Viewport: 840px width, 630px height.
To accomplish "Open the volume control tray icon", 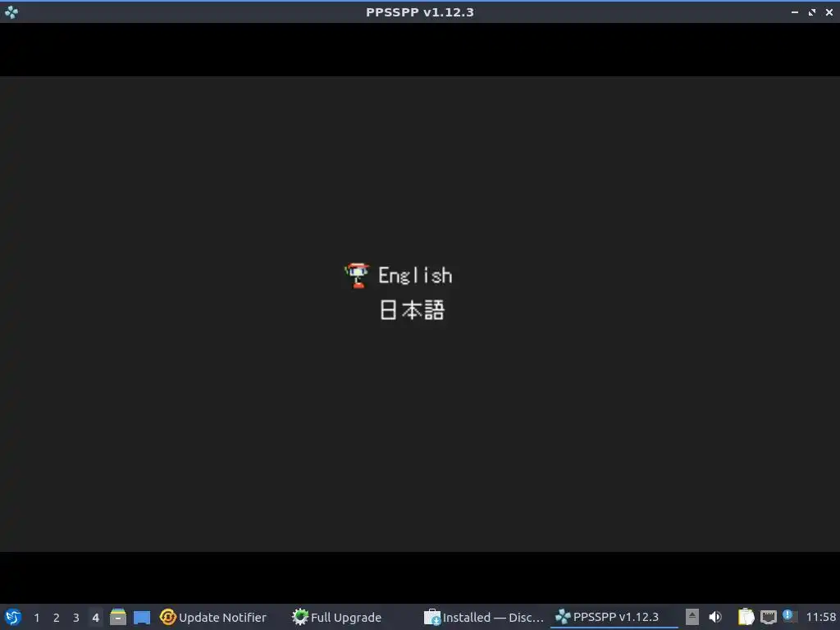I will pyautogui.click(x=715, y=617).
